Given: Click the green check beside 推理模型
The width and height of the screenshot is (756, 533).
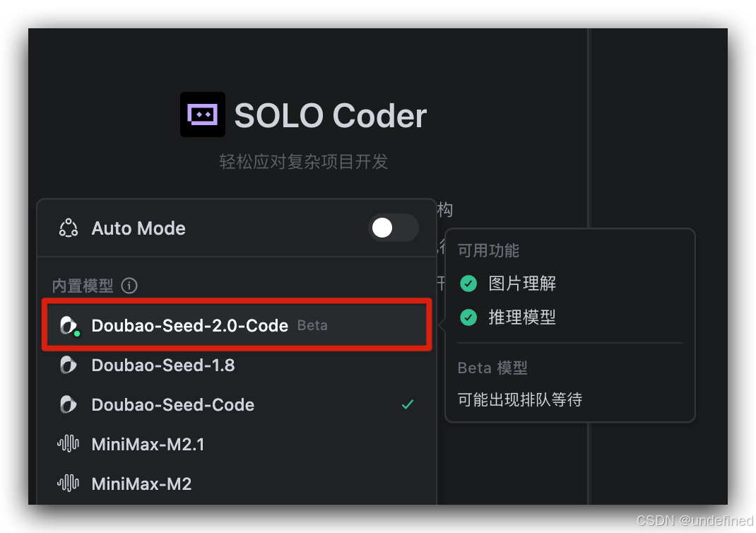Looking at the screenshot, I should coord(468,317).
